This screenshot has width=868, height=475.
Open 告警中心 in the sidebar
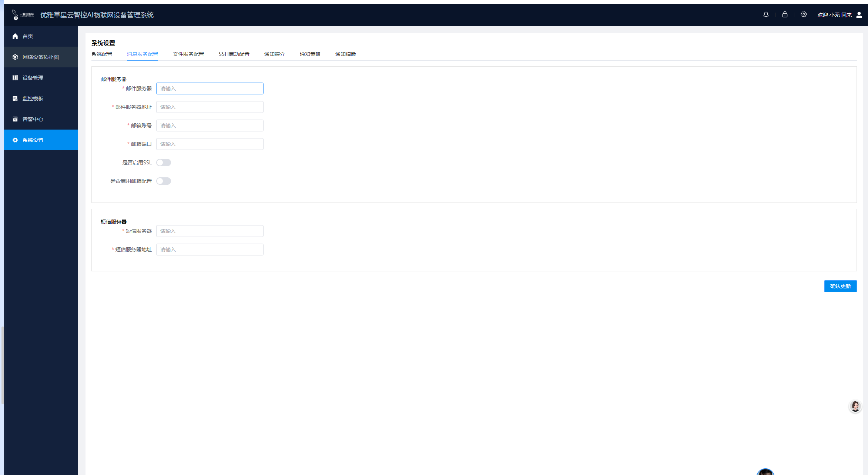[33, 119]
